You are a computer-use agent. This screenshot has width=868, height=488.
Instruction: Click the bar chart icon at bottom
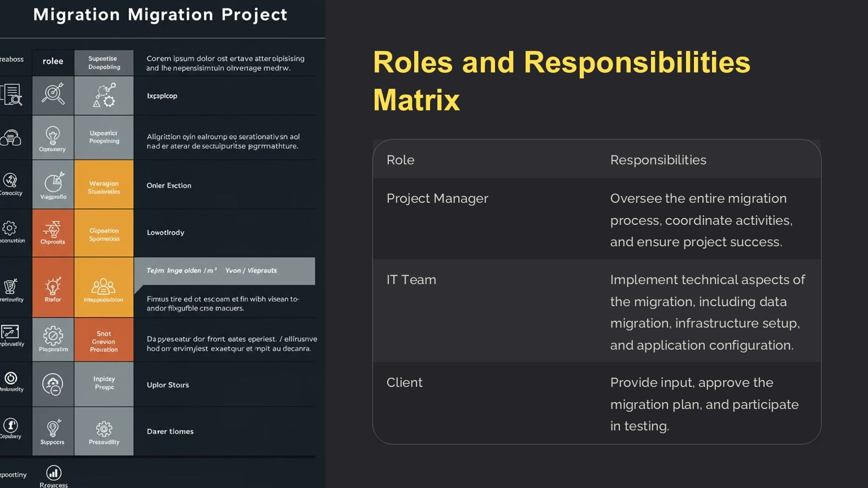click(x=54, y=473)
